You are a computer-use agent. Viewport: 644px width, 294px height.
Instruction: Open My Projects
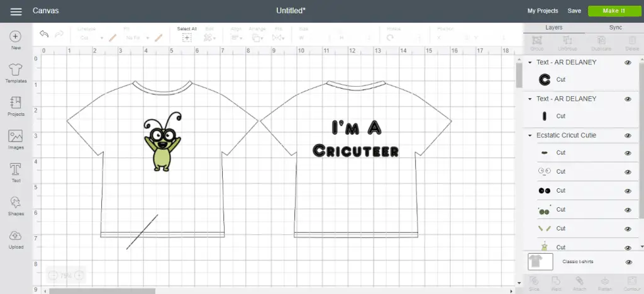pos(543,11)
